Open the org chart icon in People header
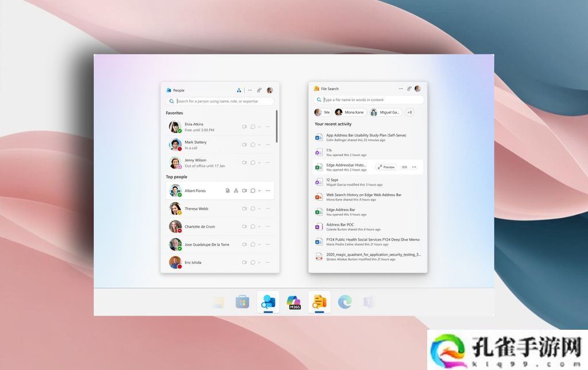588x370 pixels. click(x=239, y=90)
